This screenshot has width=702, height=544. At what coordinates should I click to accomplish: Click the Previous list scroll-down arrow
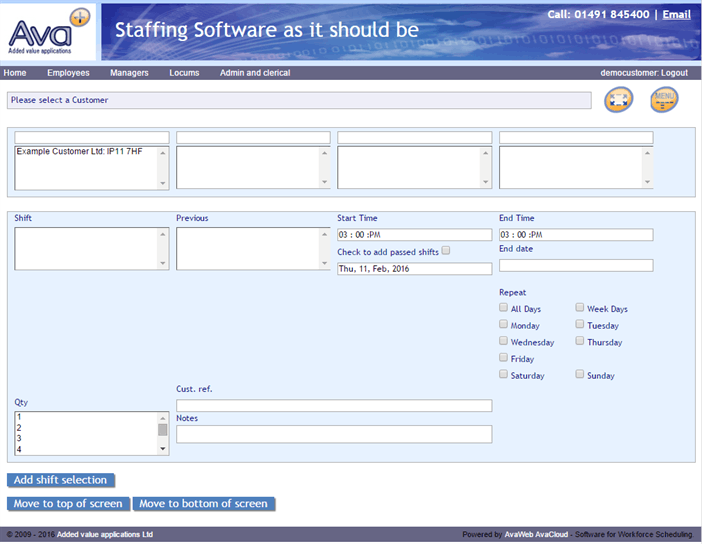324,263
